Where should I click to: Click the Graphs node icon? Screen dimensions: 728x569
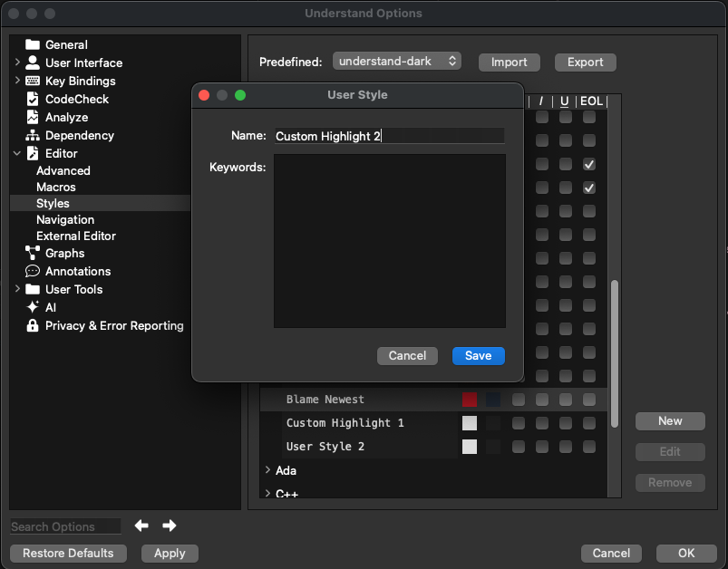click(x=33, y=253)
